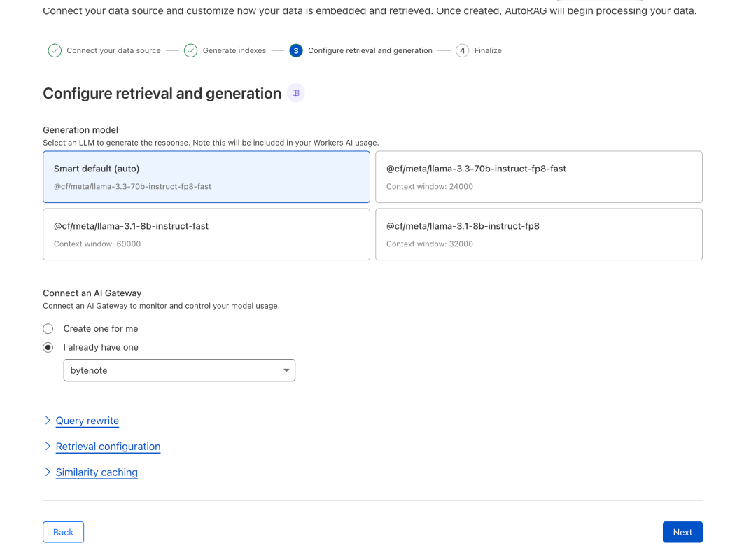Expand the Retrieval configuration section
756x555 pixels.
(107, 447)
